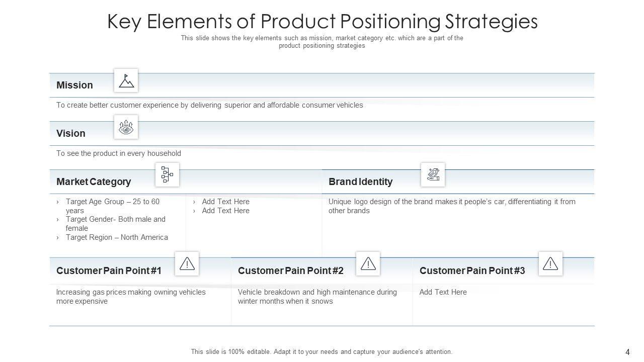Click the Vision heading
Image resolution: width=644 pixels, height=362 pixels.
pyautogui.click(x=71, y=133)
